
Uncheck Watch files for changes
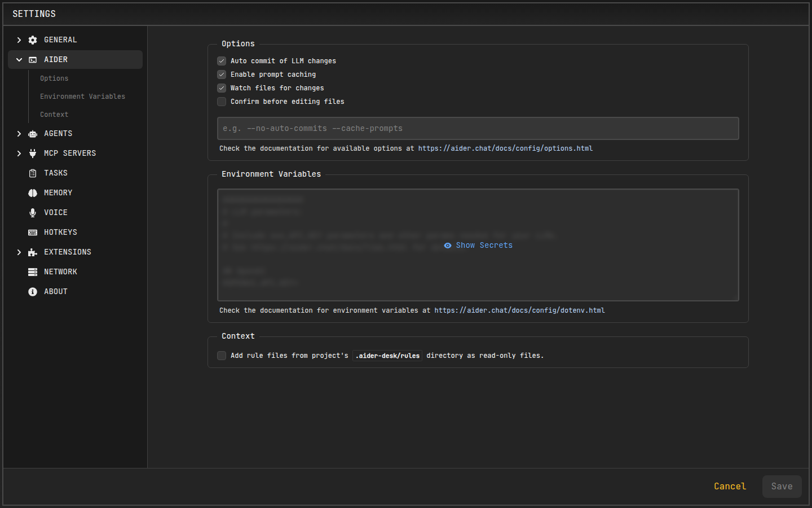tap(222, 88)
